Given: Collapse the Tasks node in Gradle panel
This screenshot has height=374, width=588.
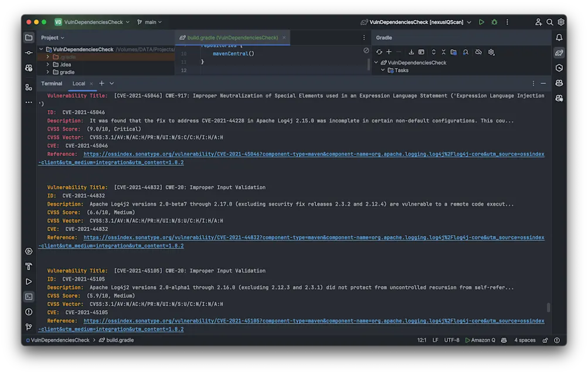Looking at the screenshot, I should point(383,70).
